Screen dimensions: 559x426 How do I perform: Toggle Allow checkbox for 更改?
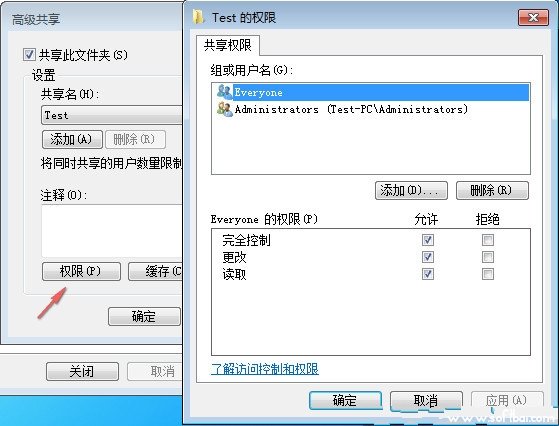click(x=427, y=257)
